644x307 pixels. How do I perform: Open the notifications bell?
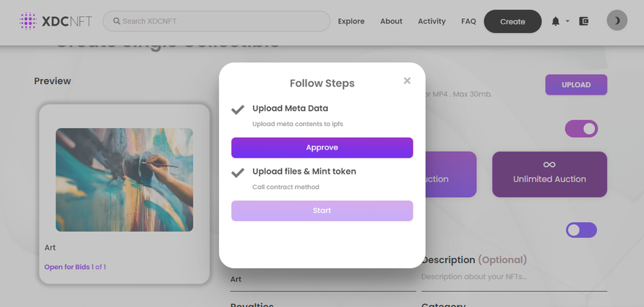tap(555, 21)
